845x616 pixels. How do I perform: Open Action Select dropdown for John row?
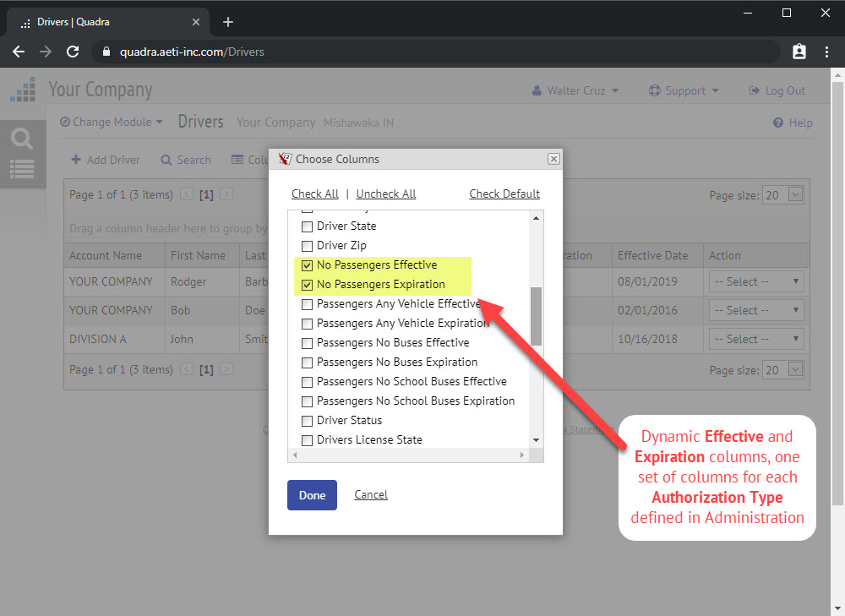[756, 339]
